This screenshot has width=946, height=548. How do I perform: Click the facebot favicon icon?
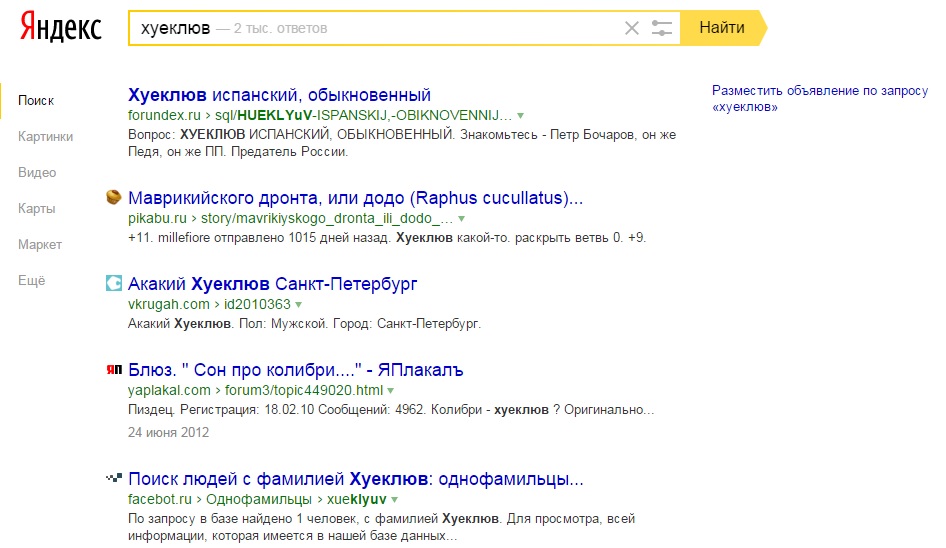113,478
